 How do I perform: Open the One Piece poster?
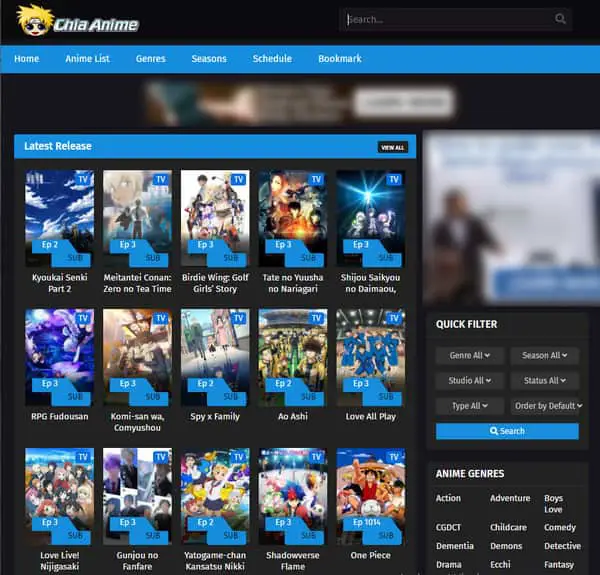[x=370, y=496]
